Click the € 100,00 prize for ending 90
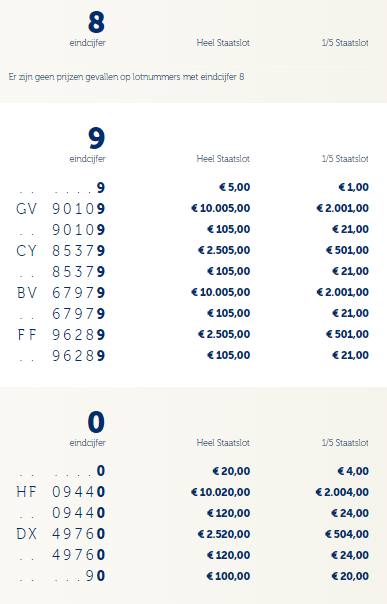387x604 pixels. (x=228, y=576)
